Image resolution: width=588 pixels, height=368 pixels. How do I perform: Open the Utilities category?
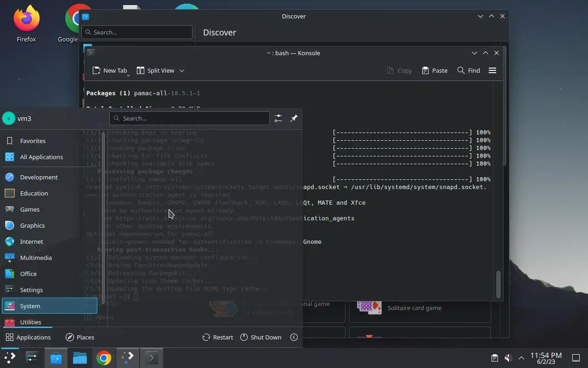(50, 322)
